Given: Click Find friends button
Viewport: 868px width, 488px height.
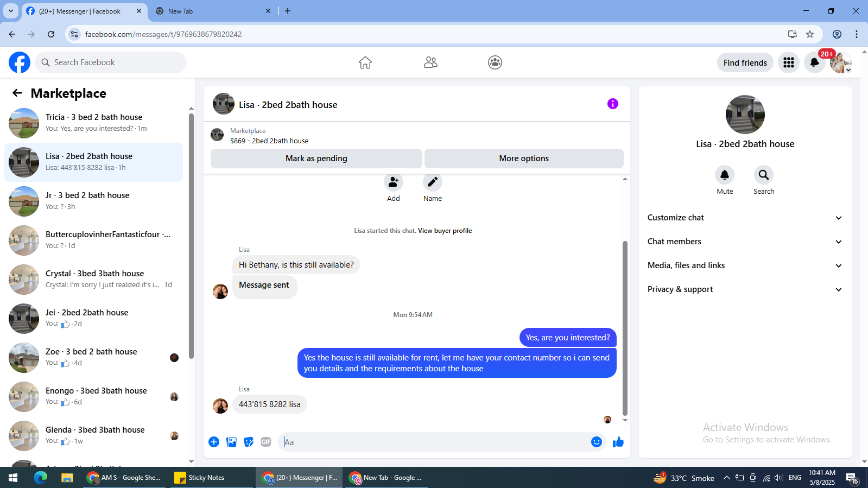Looking at the screenshot, I should [x=745, y=62].
